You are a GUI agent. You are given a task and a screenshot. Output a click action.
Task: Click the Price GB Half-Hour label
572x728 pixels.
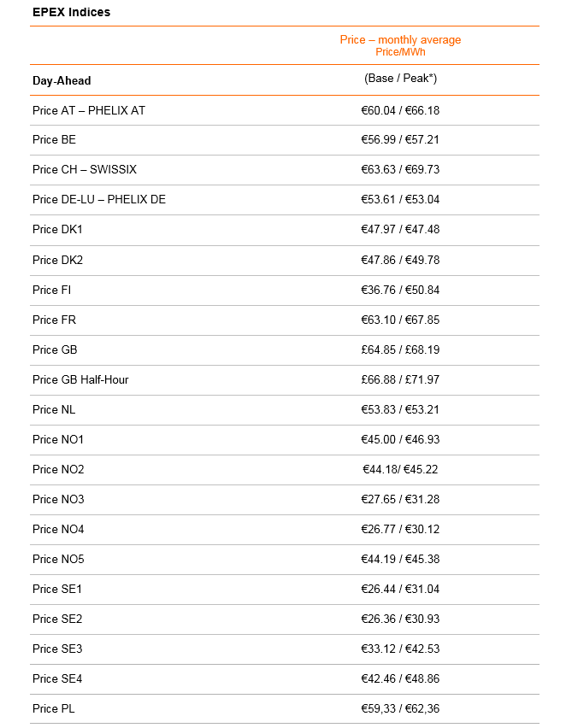(80, 379)
